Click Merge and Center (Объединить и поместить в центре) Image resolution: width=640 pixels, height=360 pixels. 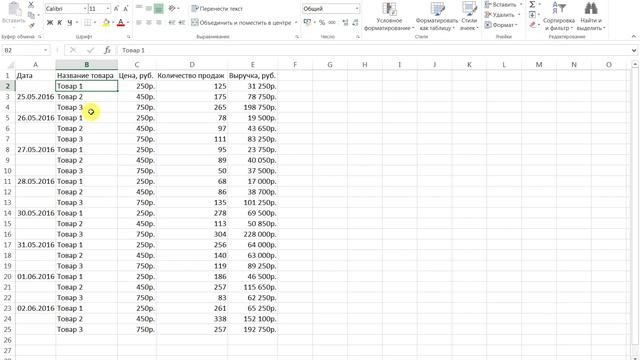(x=241, y=22)
